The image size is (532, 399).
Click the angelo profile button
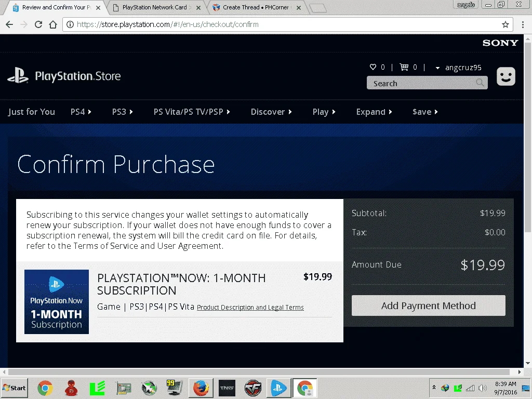pos(465,4)
